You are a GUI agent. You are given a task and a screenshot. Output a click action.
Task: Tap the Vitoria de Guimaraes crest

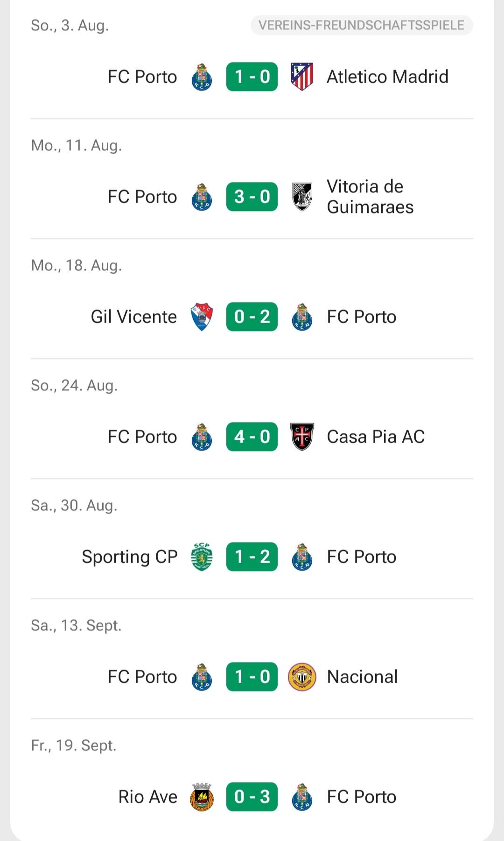(302, 197)
